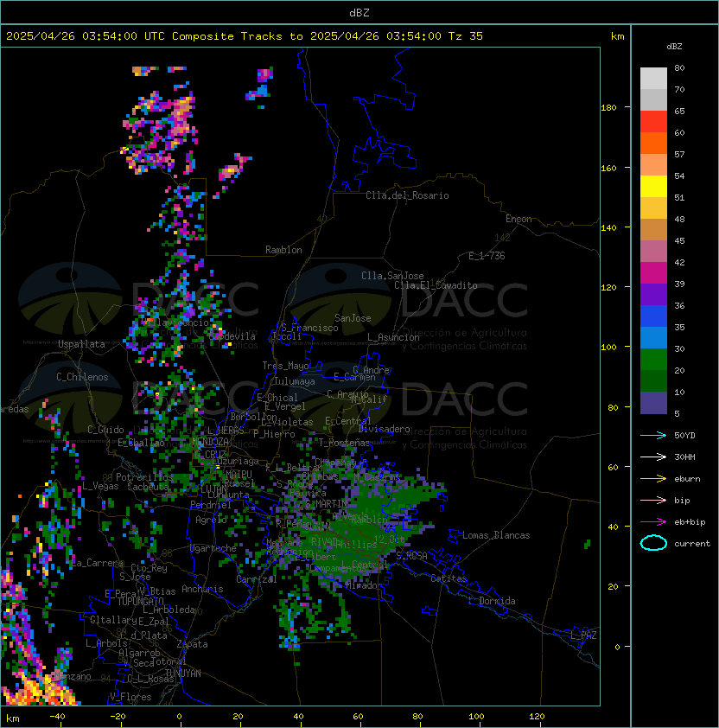Click the 'Manzano' map label
Screen dimensions: 719x728
[x=73, y=677]
